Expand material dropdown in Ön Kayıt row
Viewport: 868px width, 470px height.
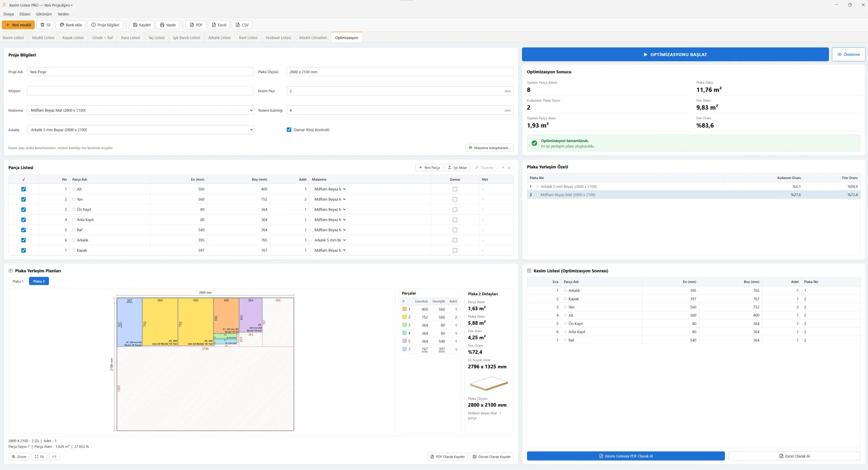coord(330,209)
